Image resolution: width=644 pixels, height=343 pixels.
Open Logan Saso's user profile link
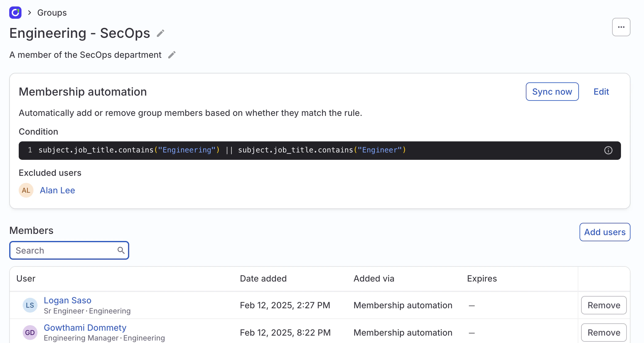(68, 300)
